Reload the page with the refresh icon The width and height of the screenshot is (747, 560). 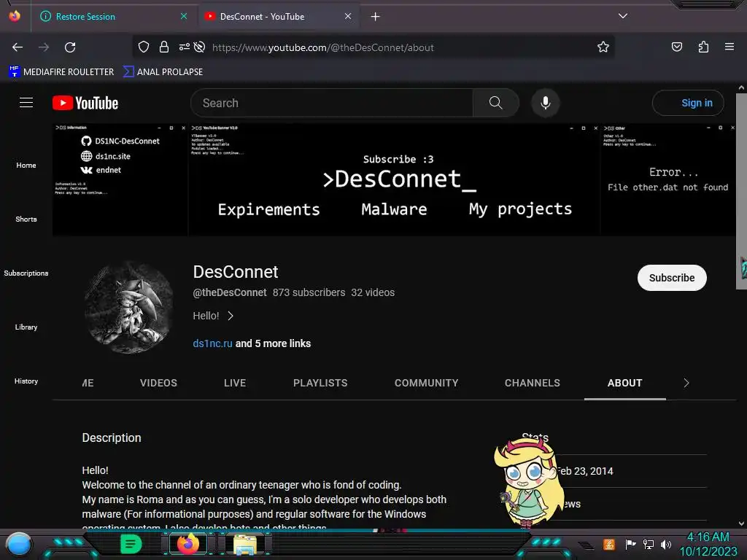pos(70,47)
